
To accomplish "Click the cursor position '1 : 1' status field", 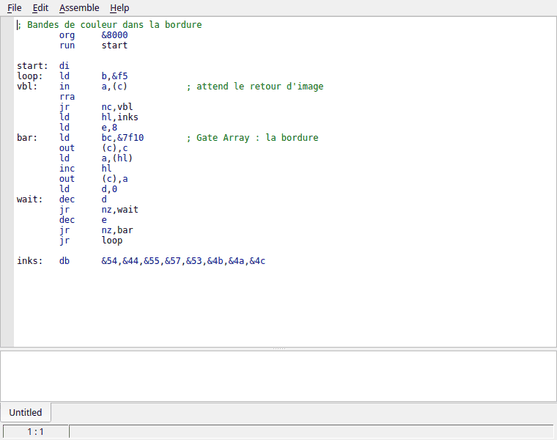I will (x=36, y=432).
